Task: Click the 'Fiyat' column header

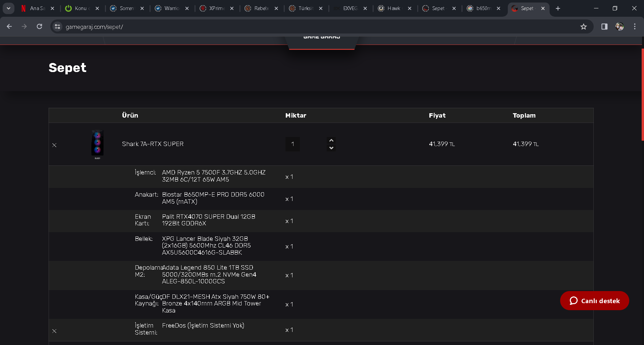Action: (x=437, y=116)
